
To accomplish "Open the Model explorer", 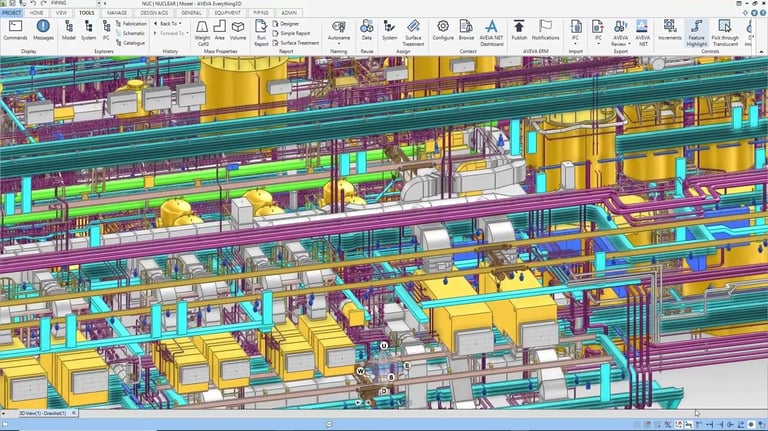I will point(69,30).
